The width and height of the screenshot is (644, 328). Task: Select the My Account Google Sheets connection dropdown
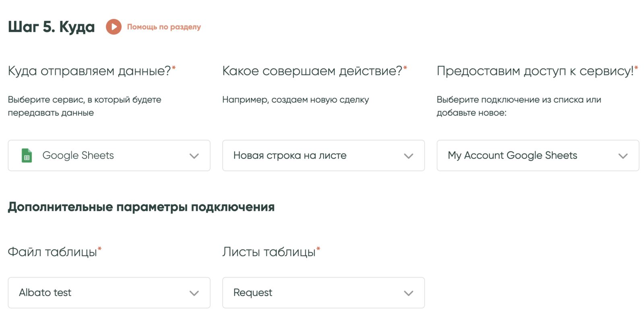point(527,156)
